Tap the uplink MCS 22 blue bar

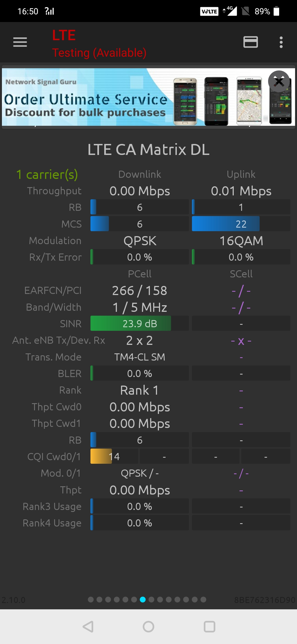[x=226, y=224]
